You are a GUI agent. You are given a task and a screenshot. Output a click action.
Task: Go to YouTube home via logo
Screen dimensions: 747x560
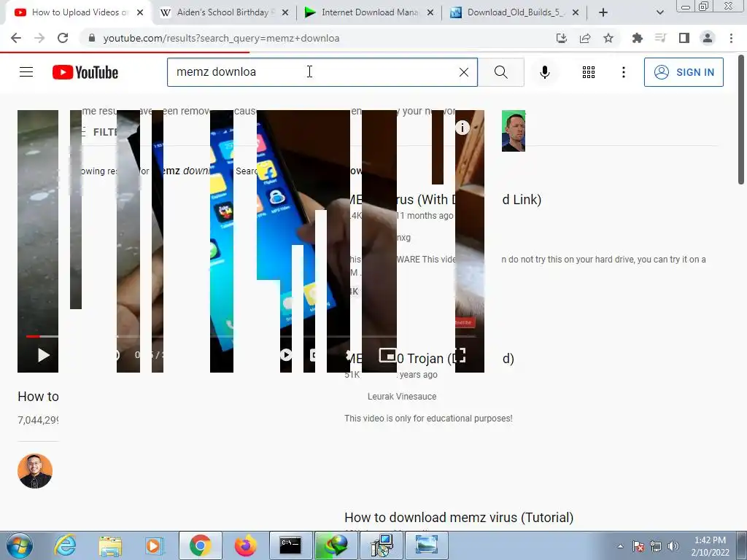85,72
